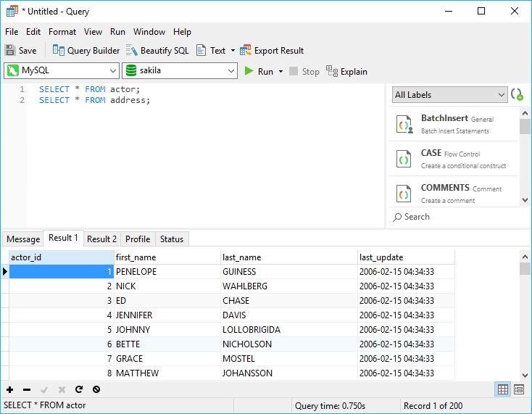
Task: Click the add snippet icon
Action: point(517,94)
